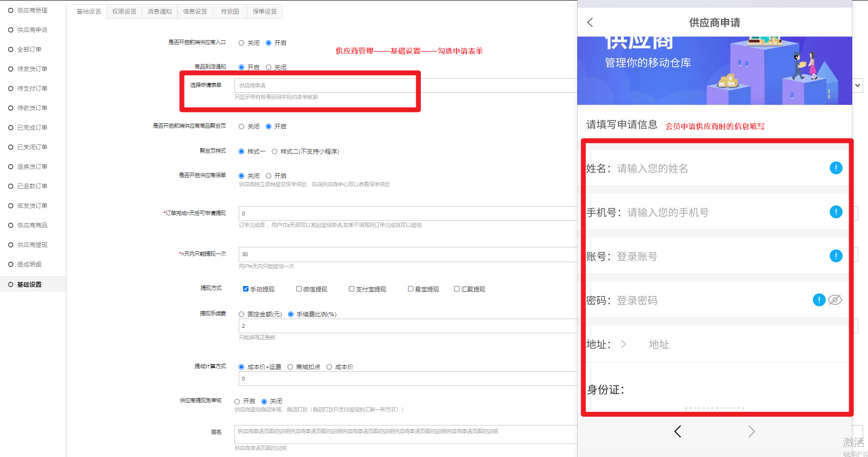Switch to the 消息通知 tab
The width and height of the screenshot is (868, 457).
(x=159, y=11)
